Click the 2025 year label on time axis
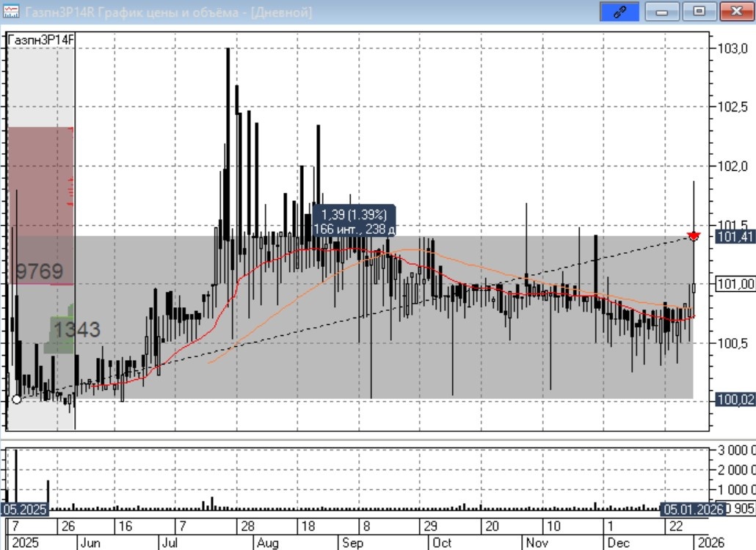Screen dimensions: 756x550 pyautogui.click(x=25, y=543)
